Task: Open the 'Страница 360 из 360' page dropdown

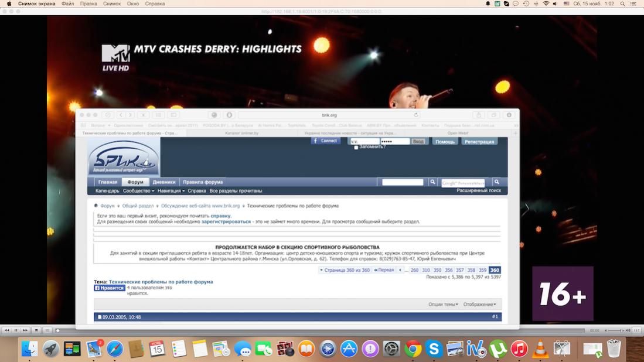Action: click(346, 270)
